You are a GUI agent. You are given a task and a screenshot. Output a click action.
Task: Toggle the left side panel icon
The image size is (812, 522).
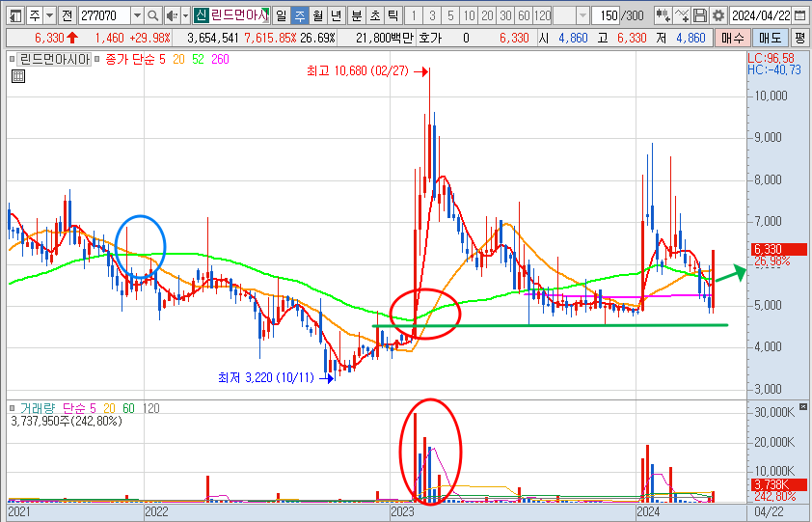16,15
